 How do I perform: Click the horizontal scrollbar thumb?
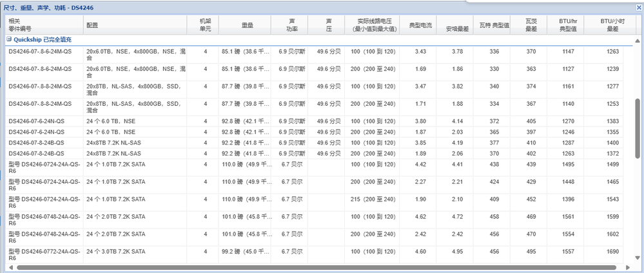click(x=317, y=268)
